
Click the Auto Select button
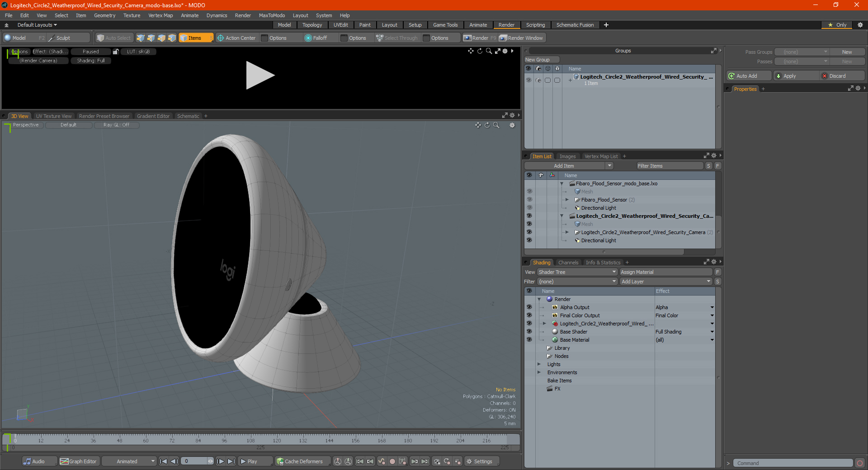[x=114, y=38]
